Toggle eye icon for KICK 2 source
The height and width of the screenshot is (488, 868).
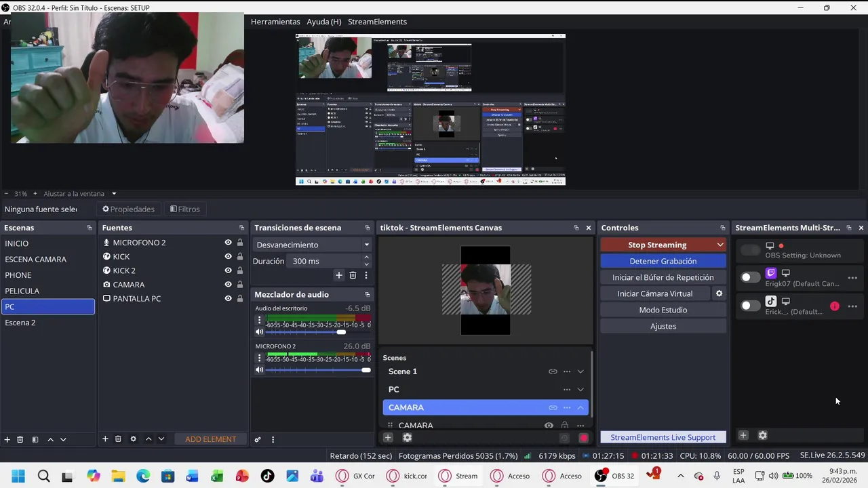(229, 270)
